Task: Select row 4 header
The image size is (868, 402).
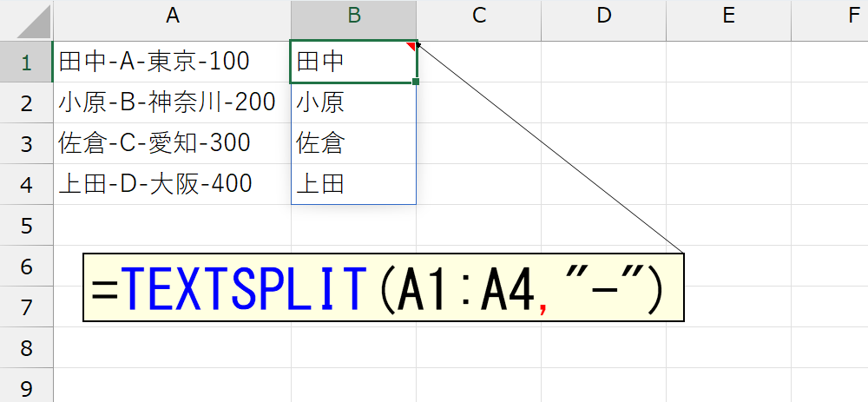Action: 27,184
